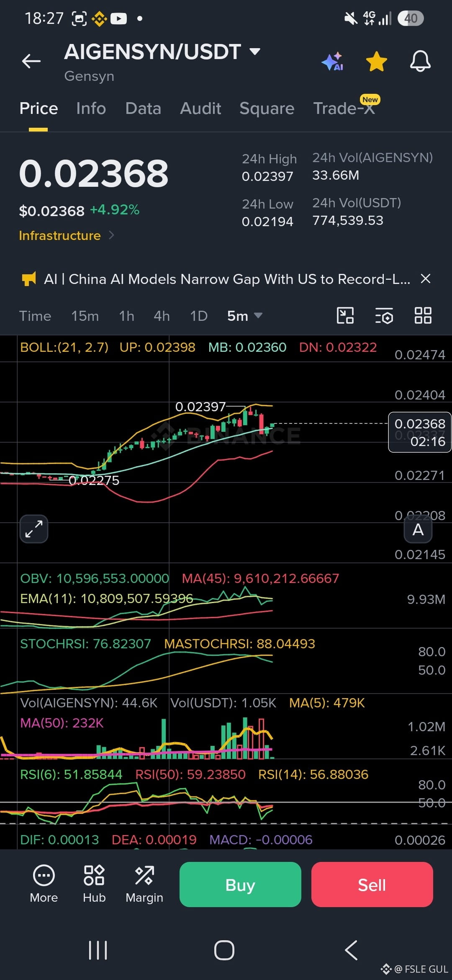
Task: Expand the 5m interval dropdown
Action: click(244, 316)
